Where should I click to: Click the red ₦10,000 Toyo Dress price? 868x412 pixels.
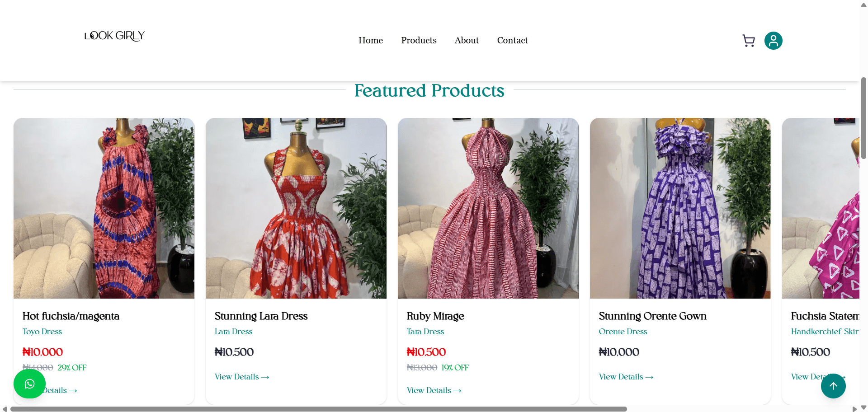43,352
